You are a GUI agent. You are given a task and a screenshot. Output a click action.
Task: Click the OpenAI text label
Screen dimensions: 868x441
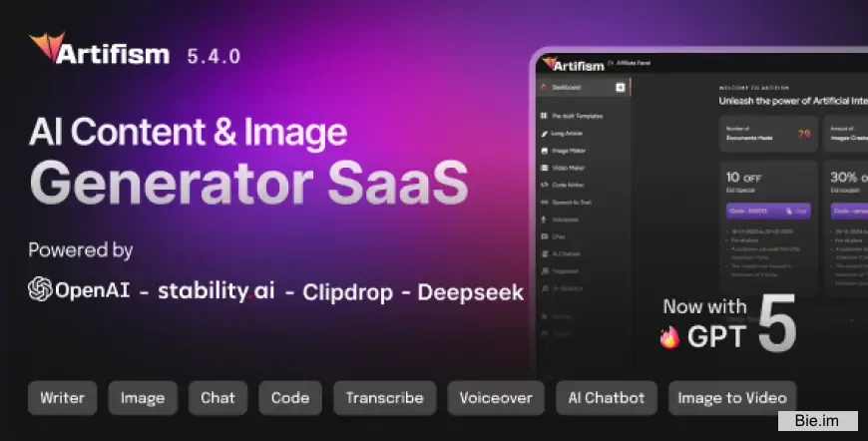(x=93, y=290)
